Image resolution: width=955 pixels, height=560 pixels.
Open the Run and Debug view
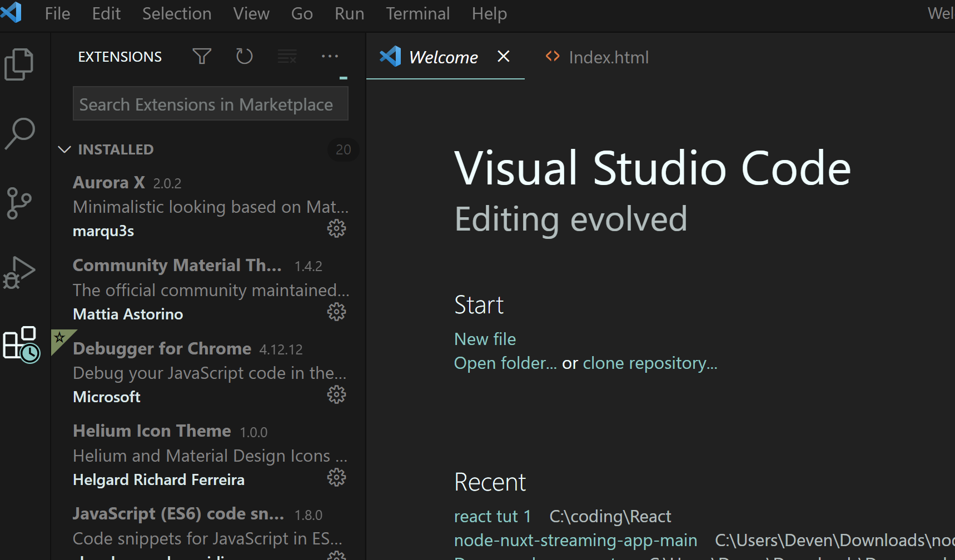[19, 273]
